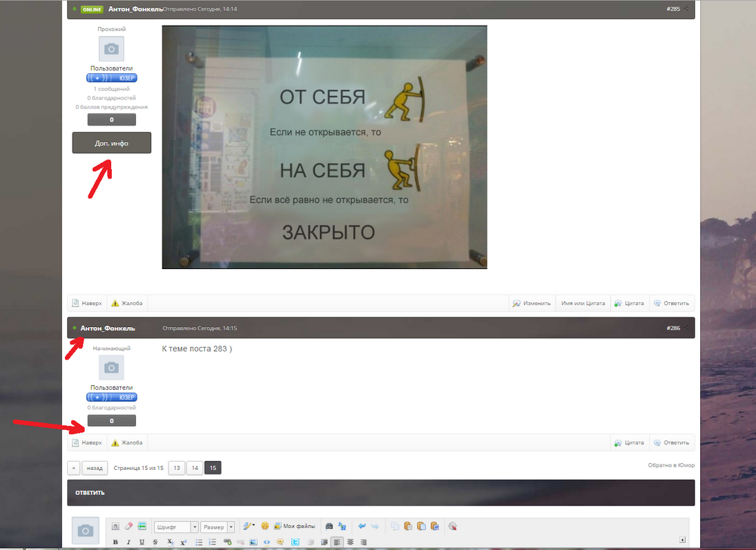Click the undo arrow in the editor toolbar
The image size is (756, 550).
point(362,527)
